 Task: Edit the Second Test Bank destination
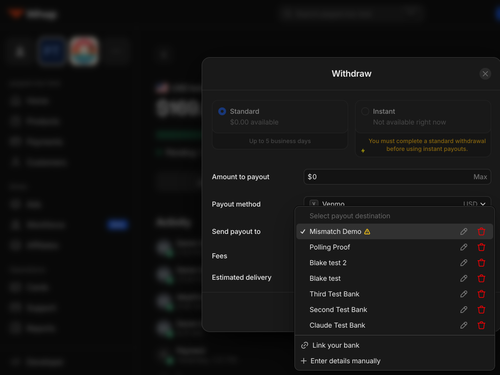click(464, 310)
